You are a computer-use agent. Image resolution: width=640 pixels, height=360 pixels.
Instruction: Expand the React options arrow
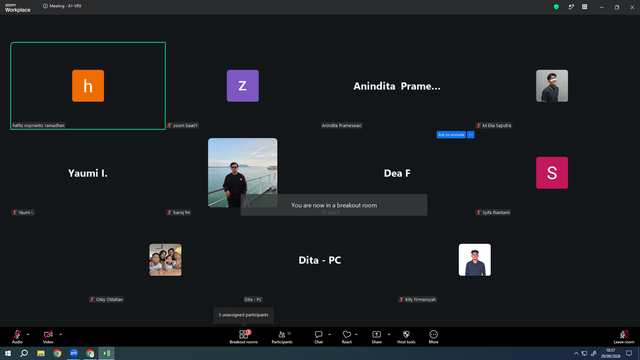[x=356, y=334]
